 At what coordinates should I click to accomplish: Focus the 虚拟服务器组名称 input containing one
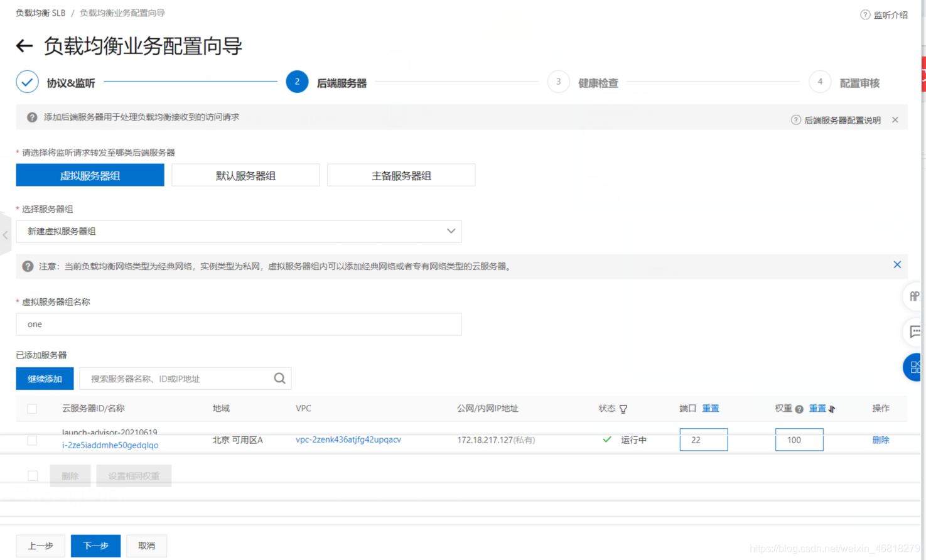(x=239, y=324)
